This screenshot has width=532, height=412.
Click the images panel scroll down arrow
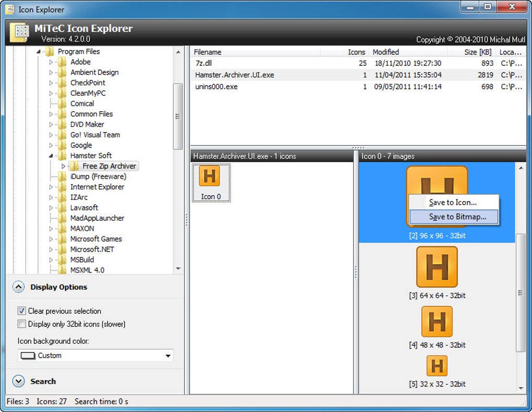[x=521, y=389]
